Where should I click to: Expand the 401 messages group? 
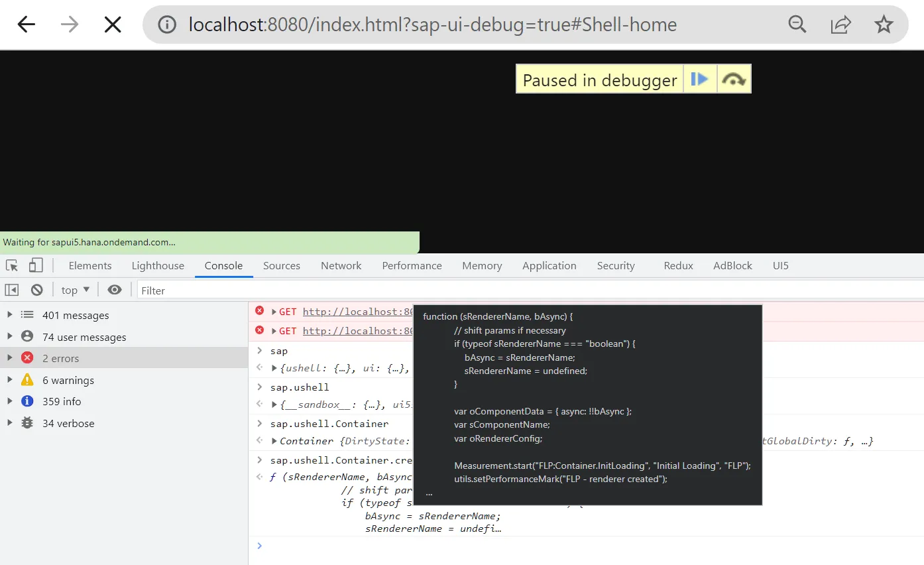pos(9,315)
